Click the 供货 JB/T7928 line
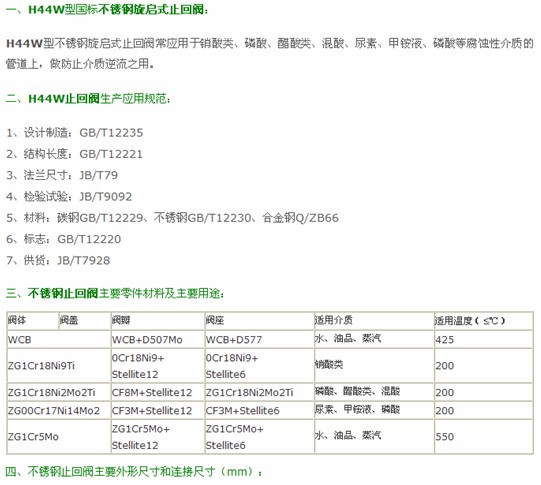This screenshot has width=541, height=485. [x=58, y=260]
